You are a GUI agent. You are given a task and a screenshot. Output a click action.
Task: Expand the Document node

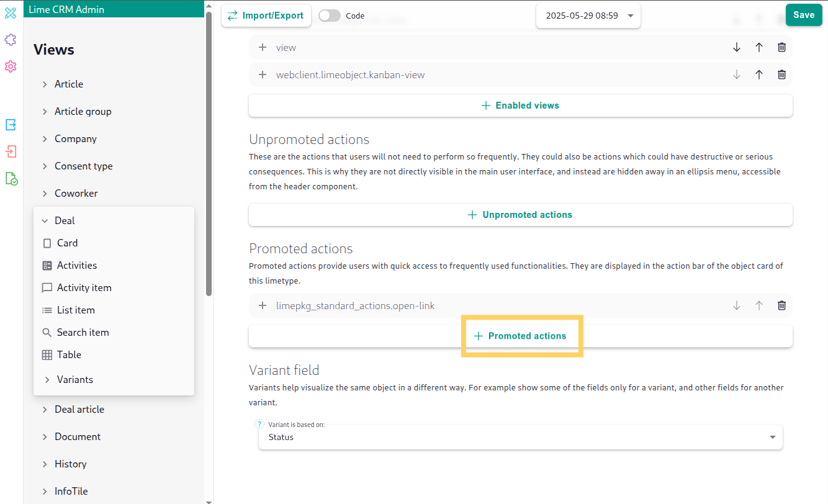[45, 436]
